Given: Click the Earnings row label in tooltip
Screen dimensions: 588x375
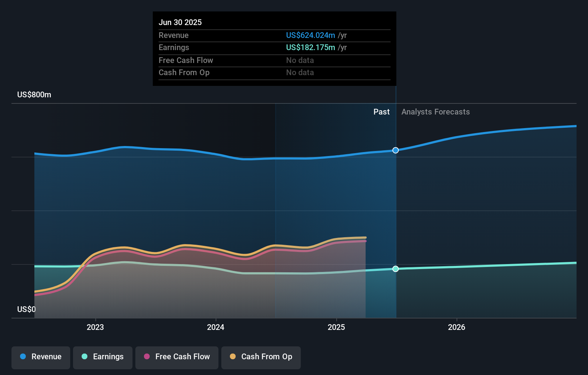Looking at the screenshot, I should [x=174, y=48].
